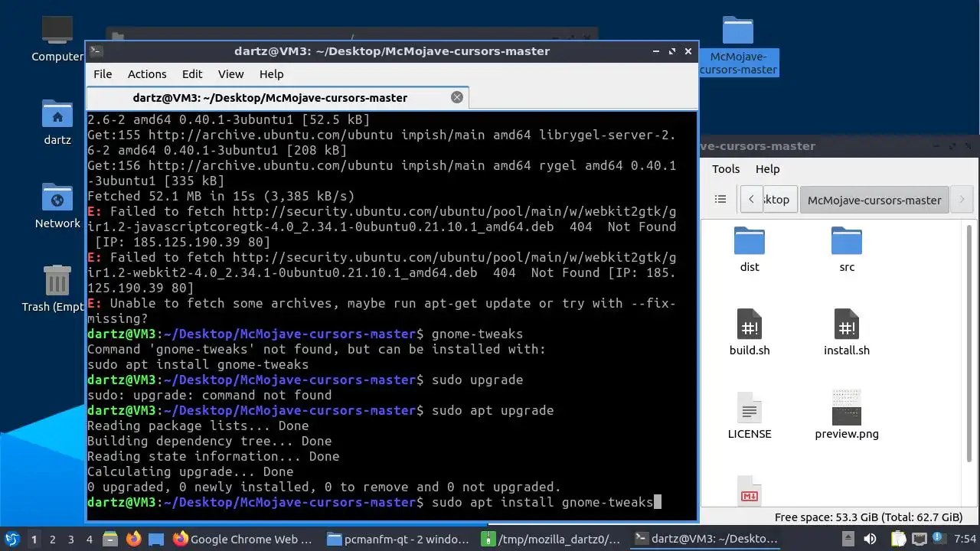980x551 pixels.
Task: Select McMojave-cursors-master folder on the desktop
Action: coord(738,46)
